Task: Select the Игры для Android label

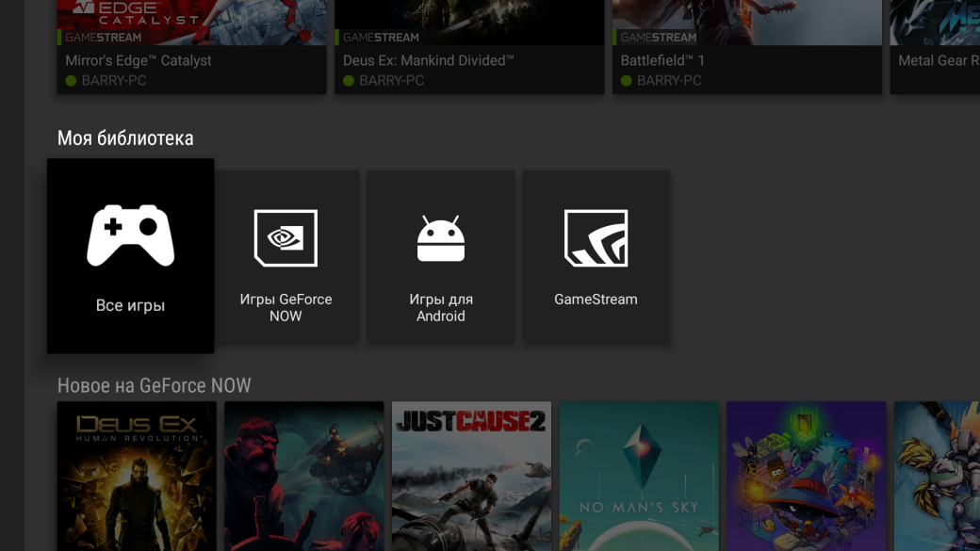Action: click(x=441, y=307)
